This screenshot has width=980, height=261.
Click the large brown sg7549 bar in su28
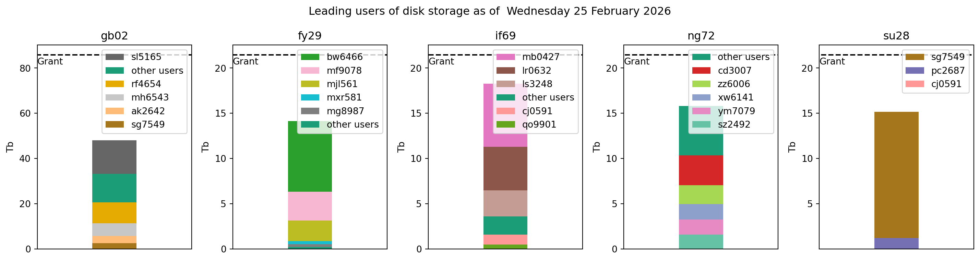click(896, 175)
